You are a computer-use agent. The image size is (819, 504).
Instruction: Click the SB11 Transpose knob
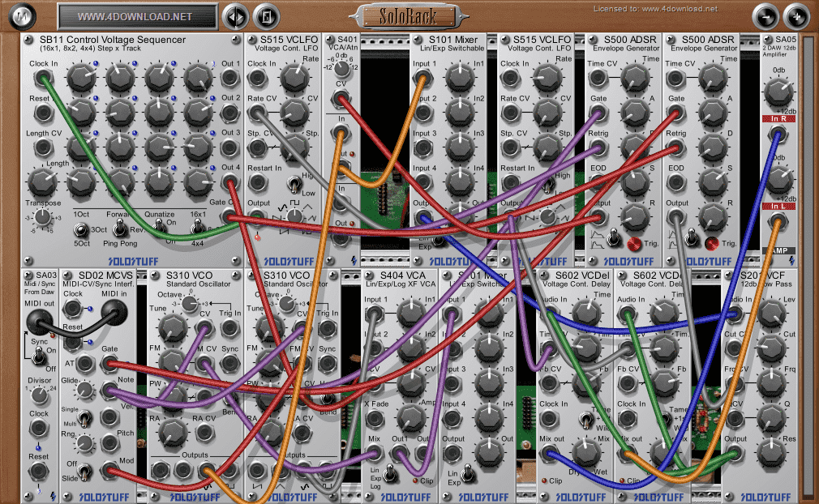click(43, 217)
